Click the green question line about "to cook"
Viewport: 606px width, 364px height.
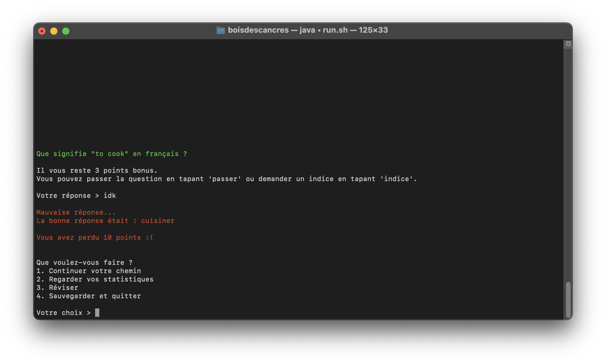[112, 154]
